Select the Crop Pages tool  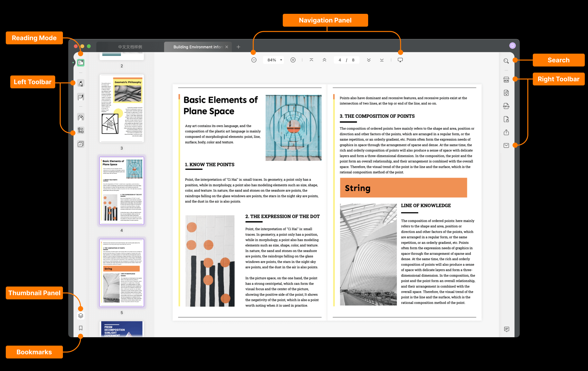[81, 130]
